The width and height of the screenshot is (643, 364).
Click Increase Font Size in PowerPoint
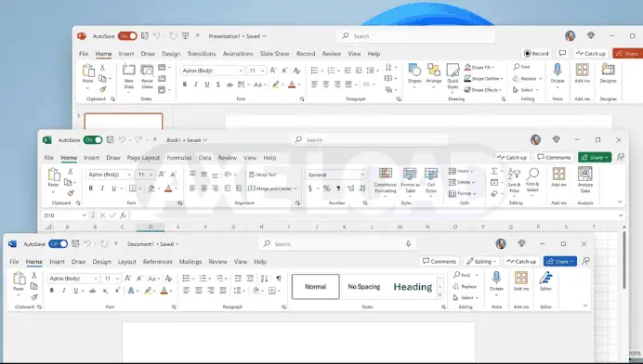[x=273, y=71]
